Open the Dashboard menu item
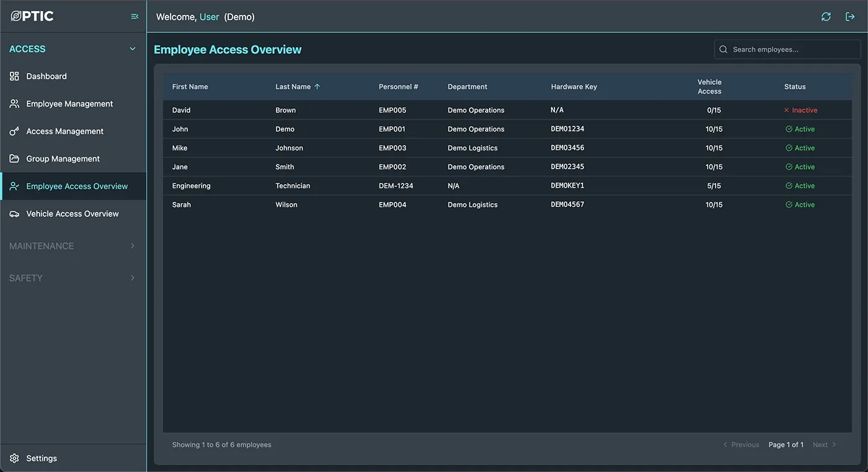This screenshot has width=868, height=472. click(x=73, y=76)
